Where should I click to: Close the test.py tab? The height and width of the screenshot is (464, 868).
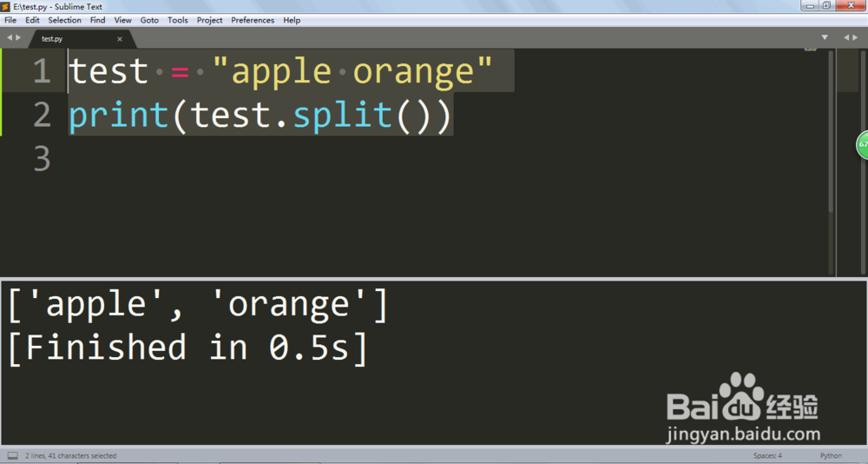point(120,39)
